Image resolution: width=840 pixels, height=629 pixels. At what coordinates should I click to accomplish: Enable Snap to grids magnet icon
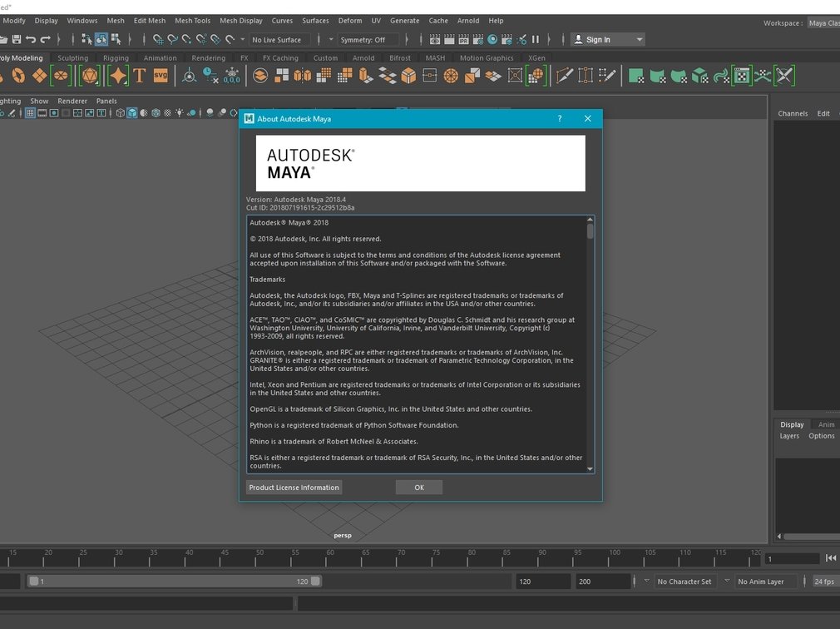click(158, 39)
